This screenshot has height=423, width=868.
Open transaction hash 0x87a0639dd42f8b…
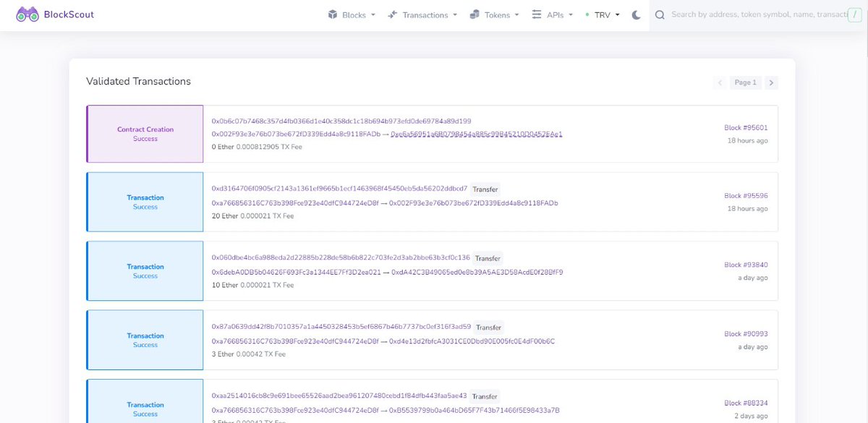(341, 327)
